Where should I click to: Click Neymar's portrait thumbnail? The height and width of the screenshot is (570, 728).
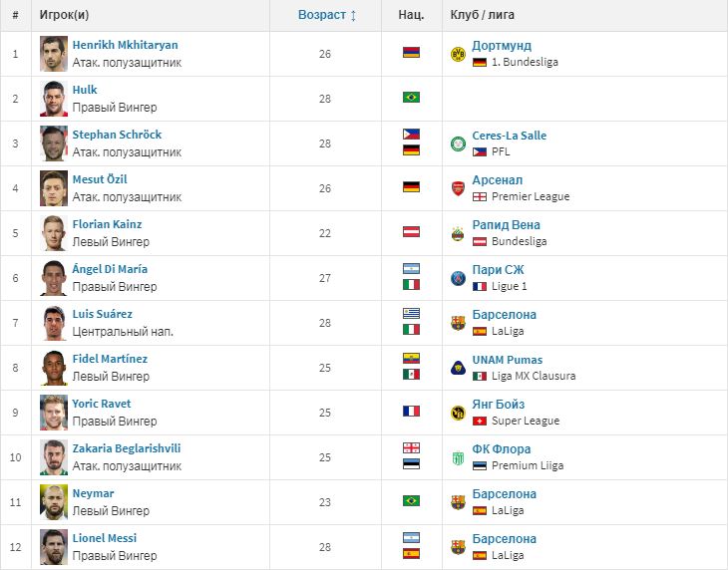pos(54,502)
